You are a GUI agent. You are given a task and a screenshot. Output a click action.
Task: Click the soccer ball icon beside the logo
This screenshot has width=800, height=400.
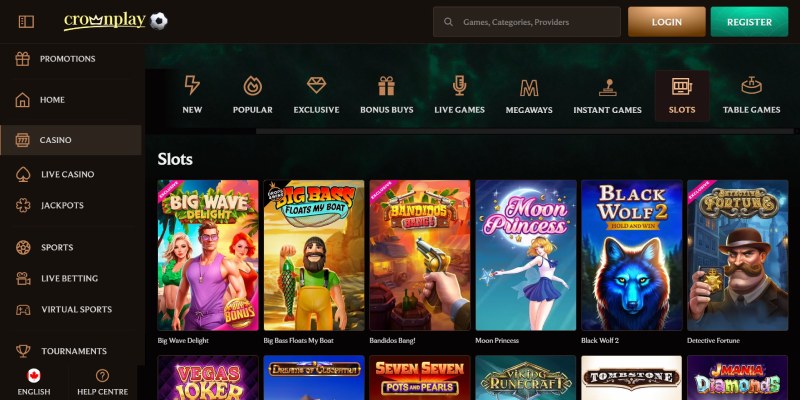(159, 21)
